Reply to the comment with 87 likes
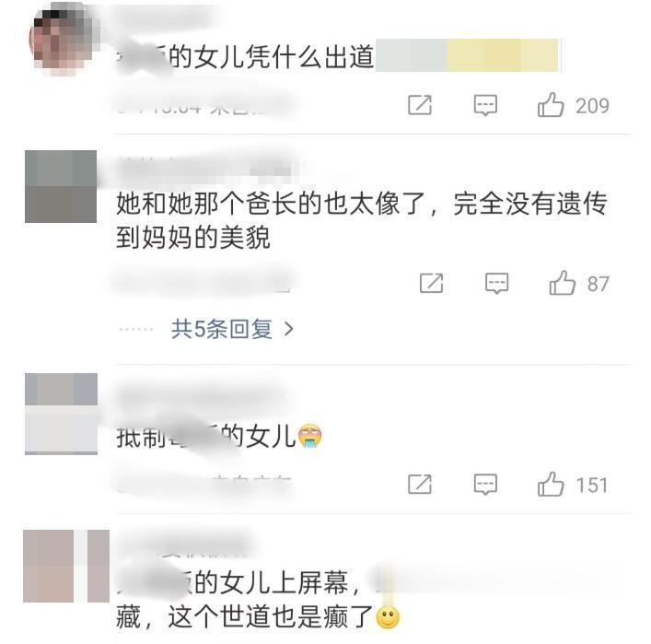 coord(497,284)
